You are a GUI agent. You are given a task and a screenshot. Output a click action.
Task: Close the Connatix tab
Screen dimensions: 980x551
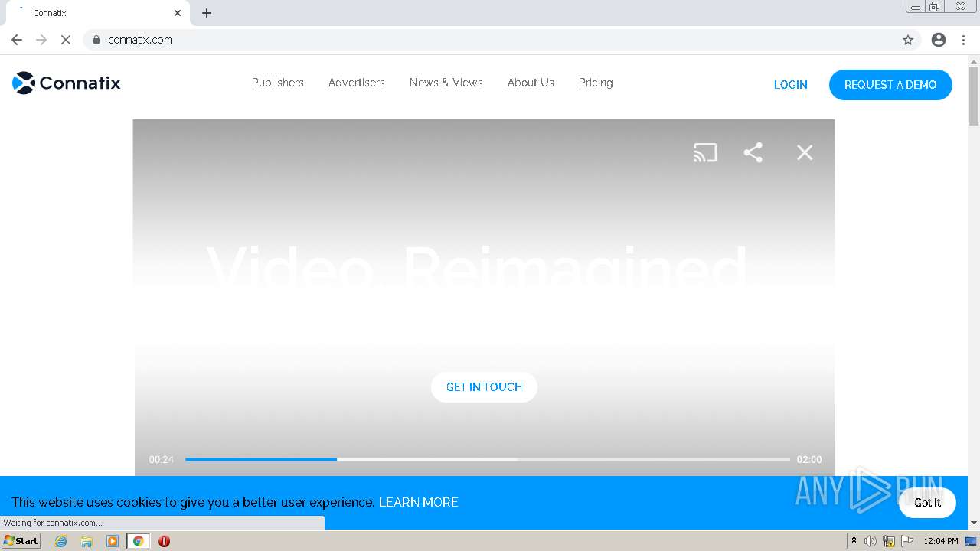click(x=178, y=13)
